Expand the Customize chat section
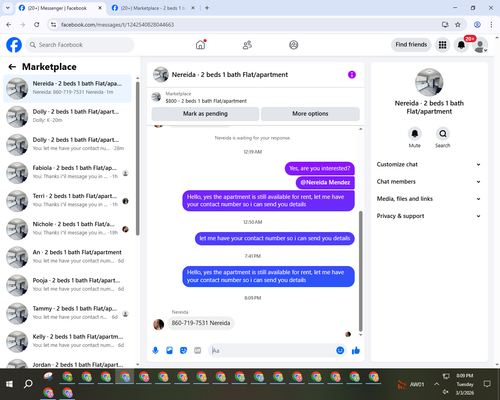 pyautogui.click(x=429, y=164)
